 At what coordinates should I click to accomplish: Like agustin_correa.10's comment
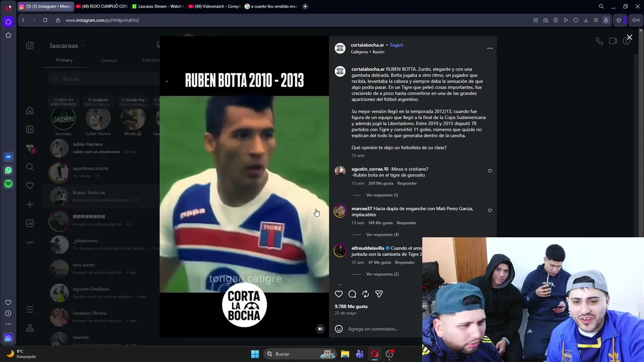point(490,171)
